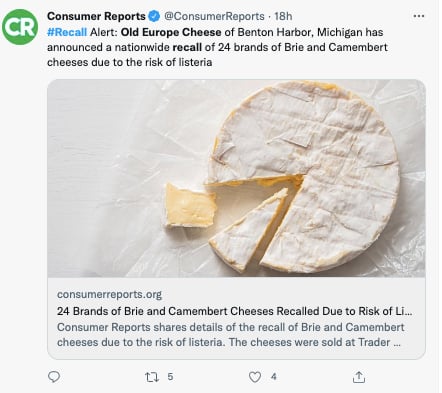
Task: Like the tweet with heart icon
Action: click(x=255, y=377)
